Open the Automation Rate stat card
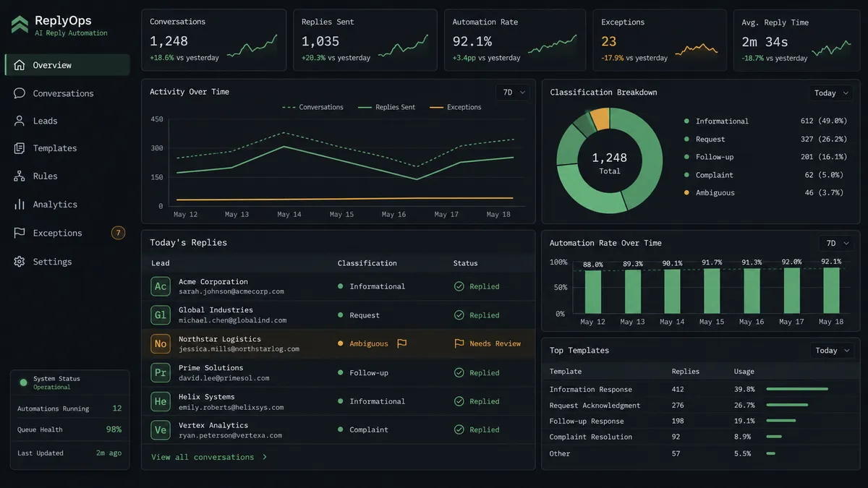 pyautogui.click(x=515, y=40)
